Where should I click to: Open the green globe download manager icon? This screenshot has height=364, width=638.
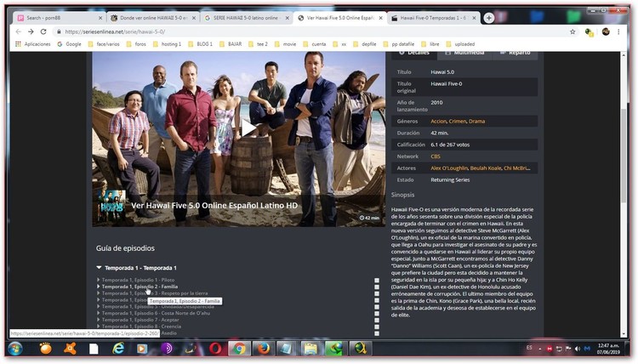(x=335, y=349)
